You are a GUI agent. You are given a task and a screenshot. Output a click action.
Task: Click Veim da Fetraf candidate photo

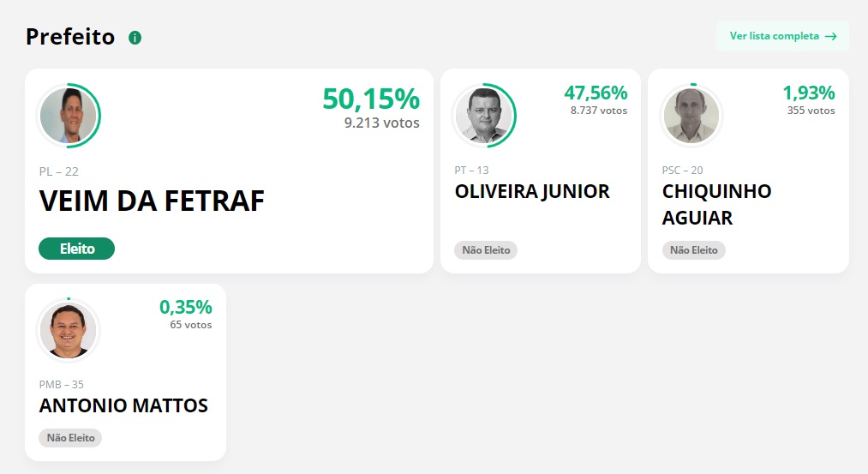coord(68,116)
